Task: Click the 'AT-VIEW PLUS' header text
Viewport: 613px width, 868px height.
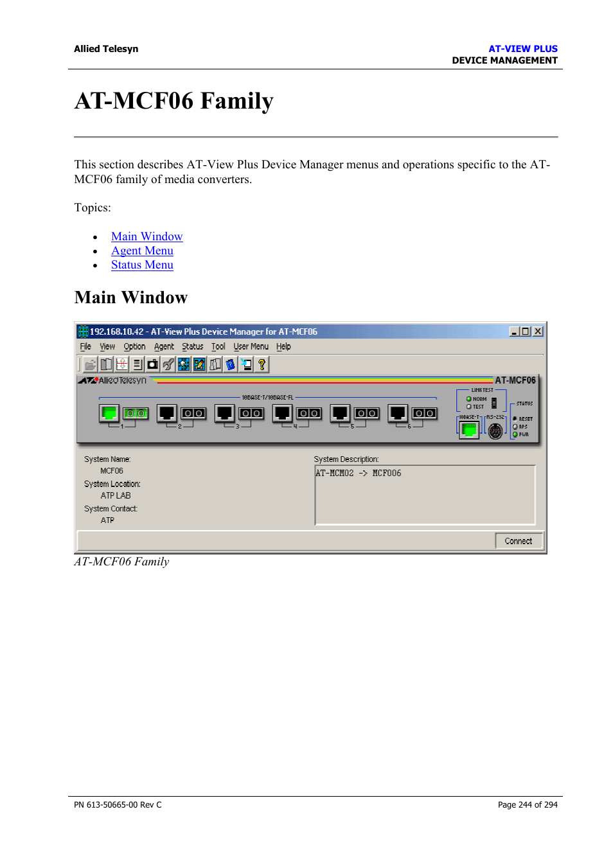Action: point(523,49)
